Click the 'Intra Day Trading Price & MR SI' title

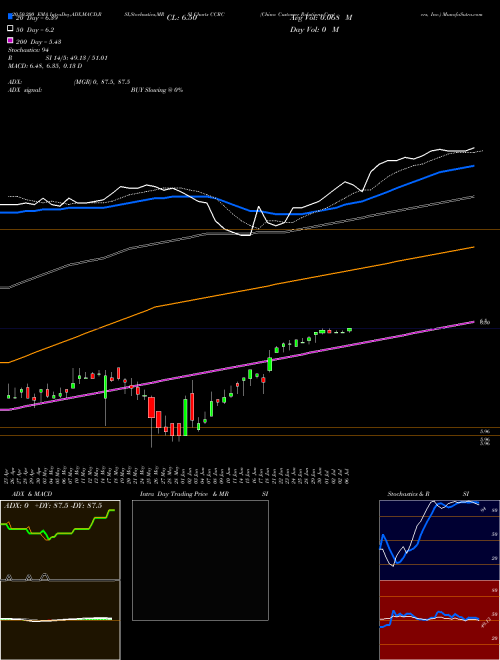204,494
